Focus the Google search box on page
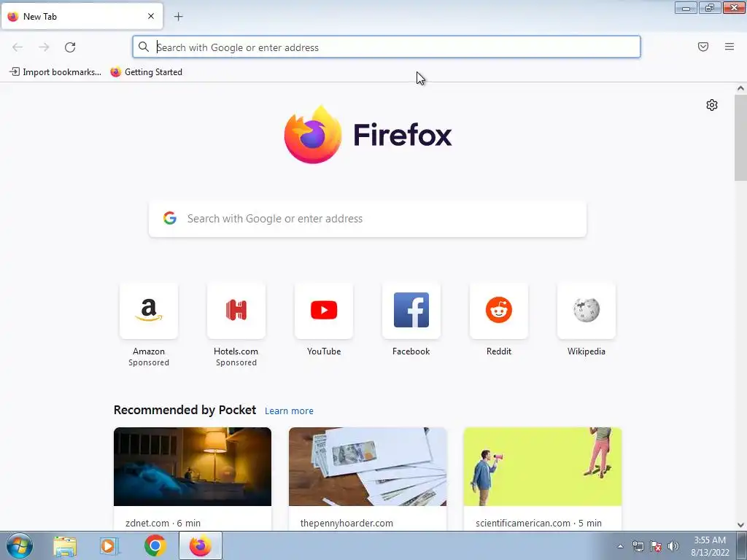The image size is (747, 560). 368,219
